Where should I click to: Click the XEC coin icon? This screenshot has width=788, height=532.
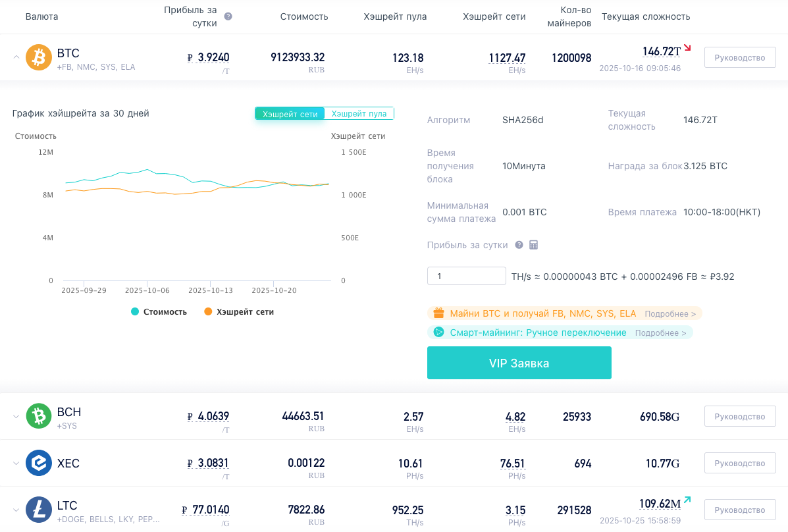point(38,463)
